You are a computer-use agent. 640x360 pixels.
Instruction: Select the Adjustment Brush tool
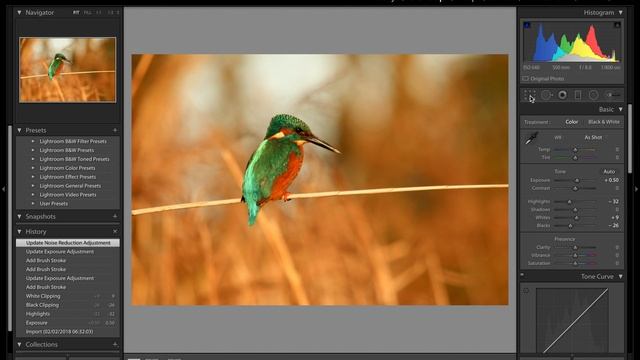click(x=612, y=95)
